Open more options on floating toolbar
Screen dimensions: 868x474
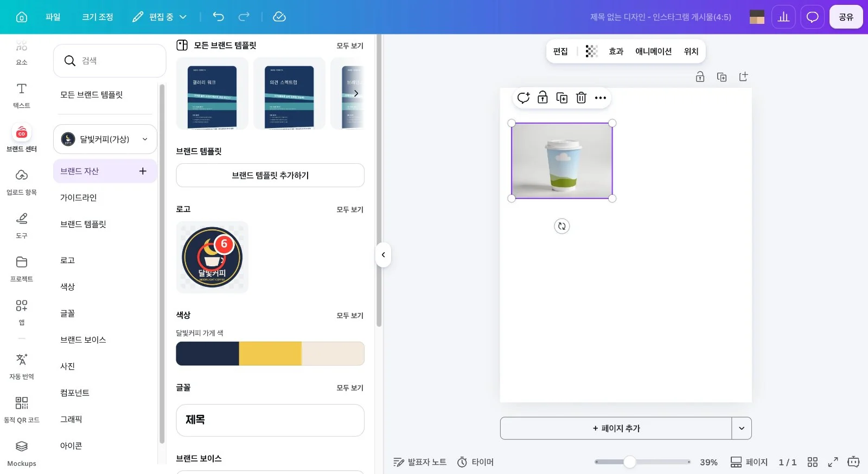[600, 98]
